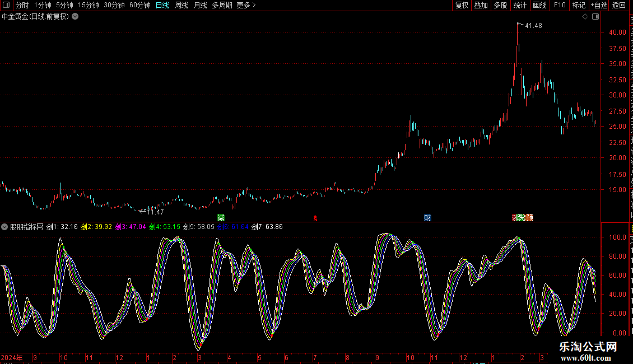Click the 剑1: 32.16 legend value
Image resolution: width=633 pixels, height=364 pixels.
coord(62,227)
